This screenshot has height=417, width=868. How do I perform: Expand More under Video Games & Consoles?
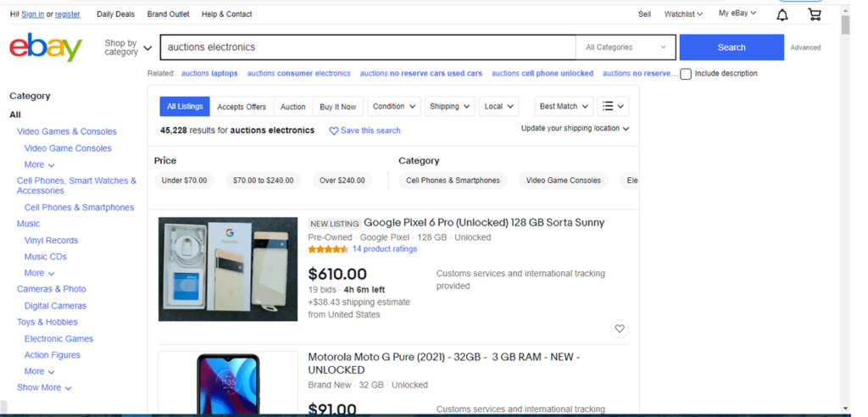(x=39, y=164)
